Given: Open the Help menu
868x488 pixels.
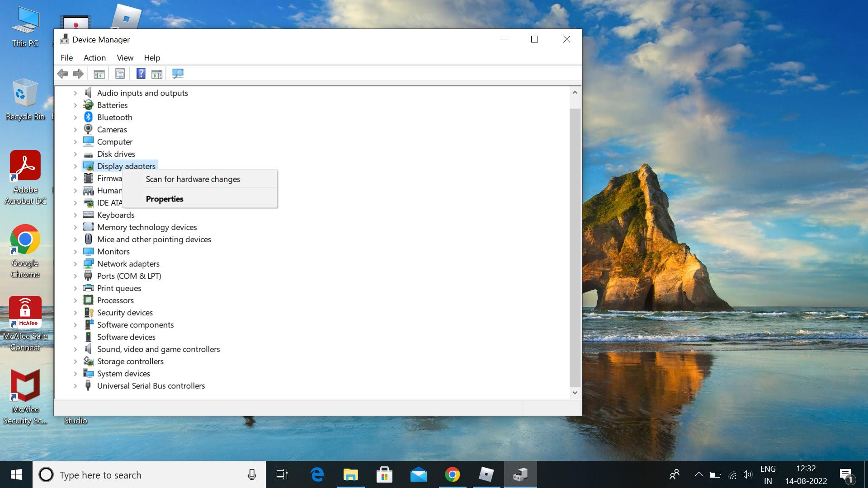Looking at the screenshot, I should (x=152, y=57).
